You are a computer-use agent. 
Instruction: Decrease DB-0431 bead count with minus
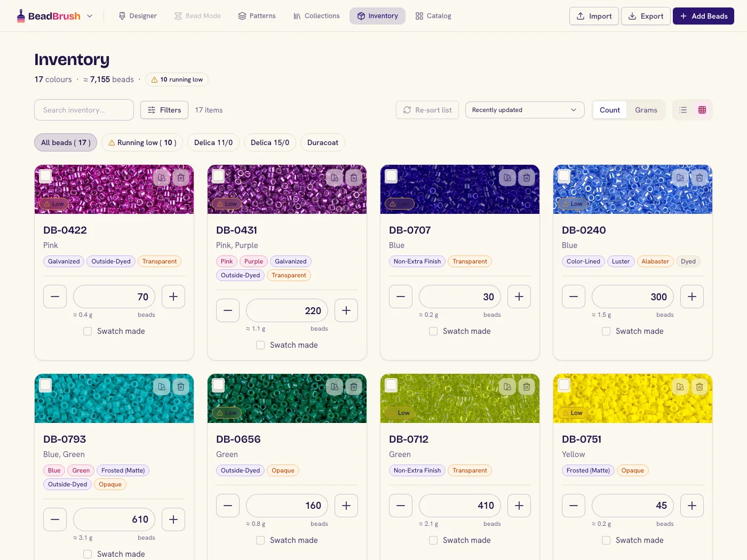pos(228,310)
